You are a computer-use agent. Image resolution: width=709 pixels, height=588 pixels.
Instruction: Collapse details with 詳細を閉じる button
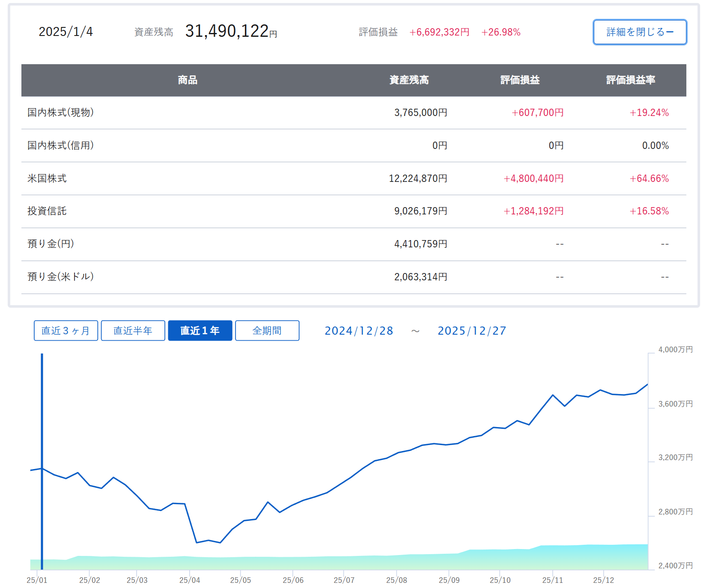640,32
